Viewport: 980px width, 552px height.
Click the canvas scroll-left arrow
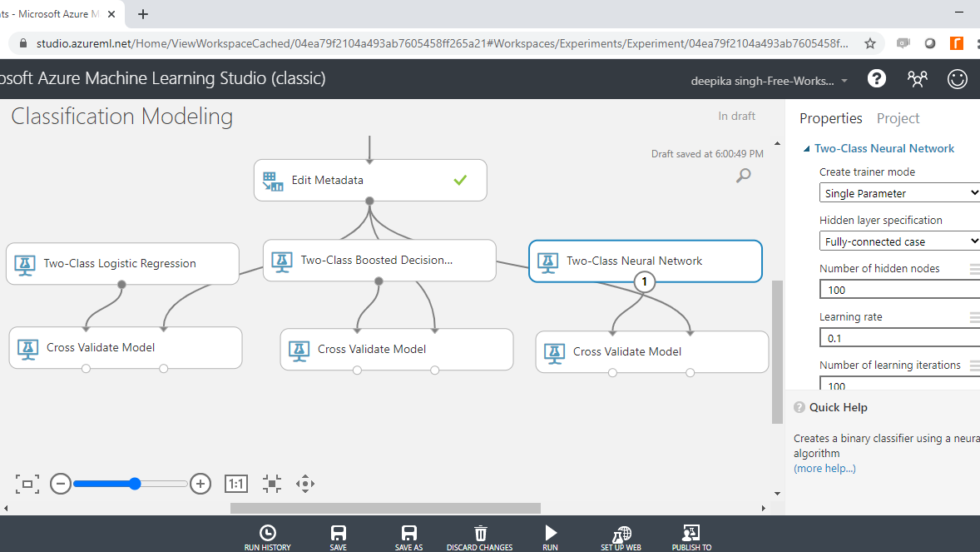pyautogui.click(x=7, y=508)
